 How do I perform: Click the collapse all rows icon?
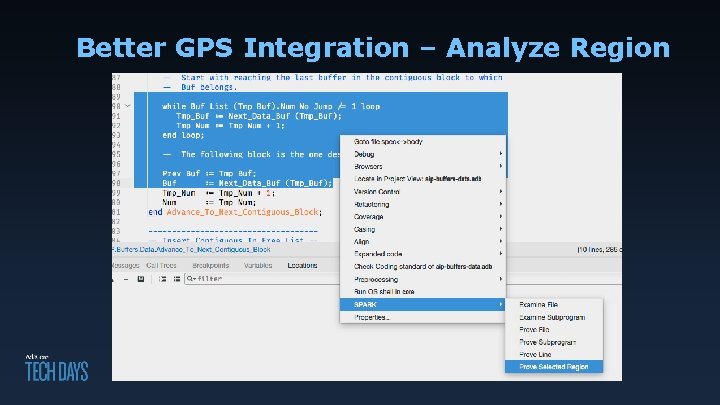[177, 279]
